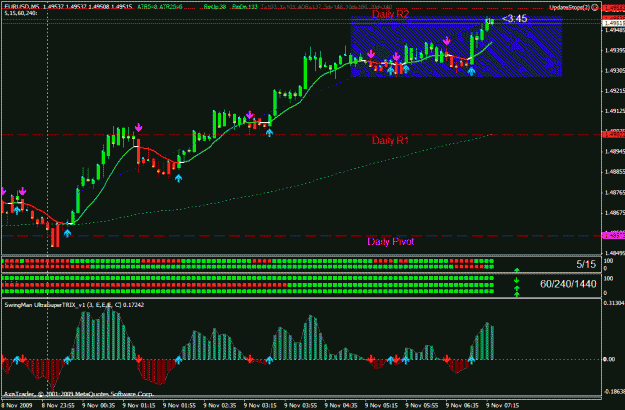625x410 pixels.
Task: Click the Daily Pivot level label
Action: [x=391, y=241]
